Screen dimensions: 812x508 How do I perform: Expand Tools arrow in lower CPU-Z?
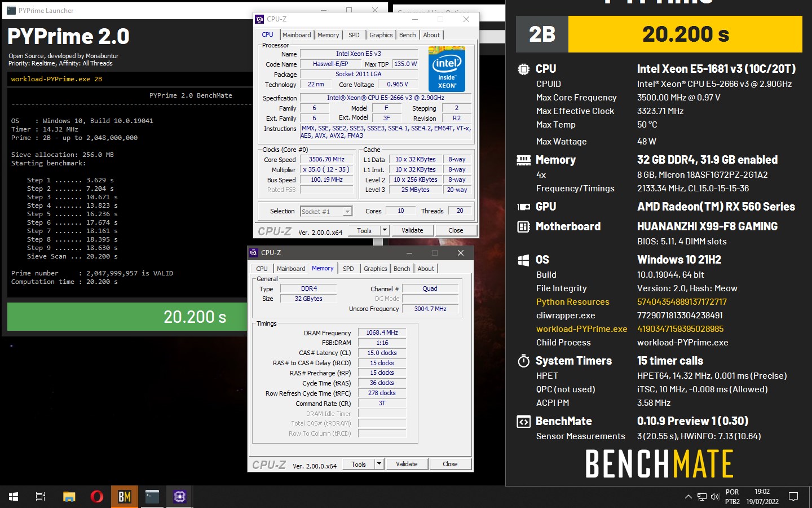[379, 464]
